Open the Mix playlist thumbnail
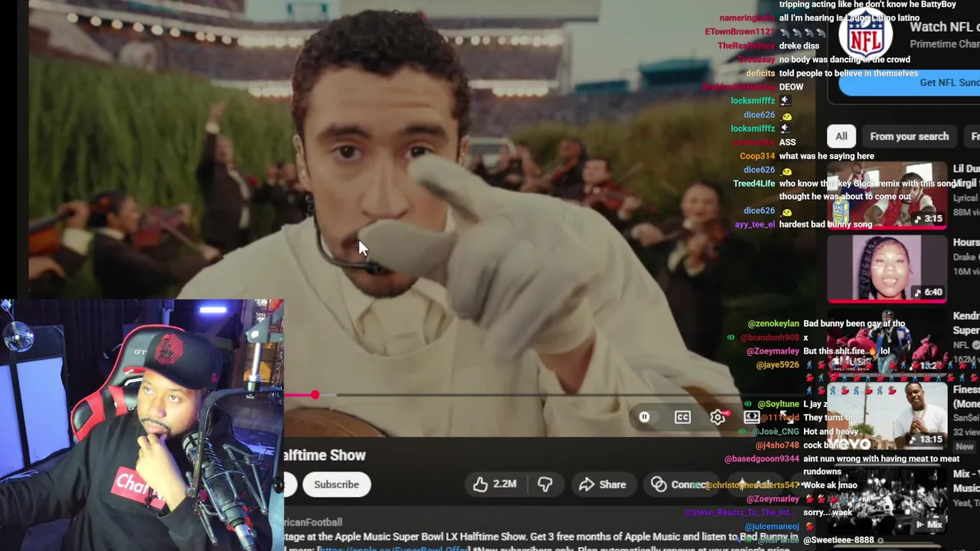The height and width of the screenshot is (551, 980). point(887,500)
